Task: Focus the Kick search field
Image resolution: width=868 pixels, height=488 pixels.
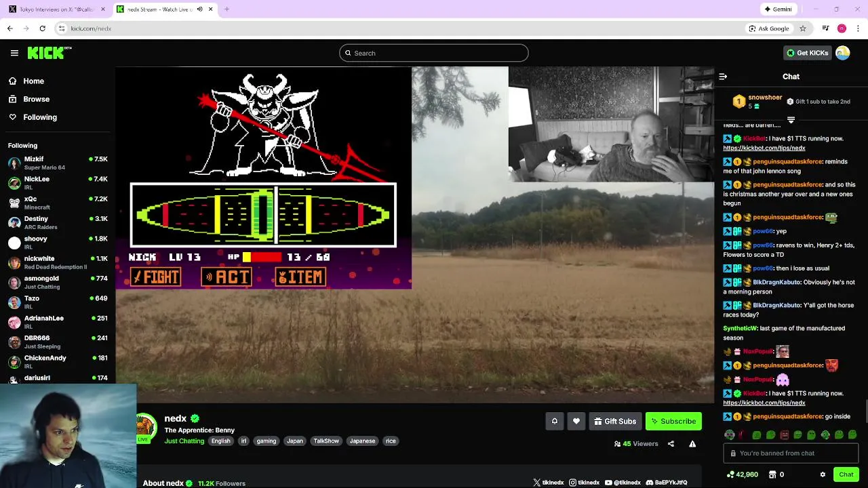Action: (x=434, y=53)
